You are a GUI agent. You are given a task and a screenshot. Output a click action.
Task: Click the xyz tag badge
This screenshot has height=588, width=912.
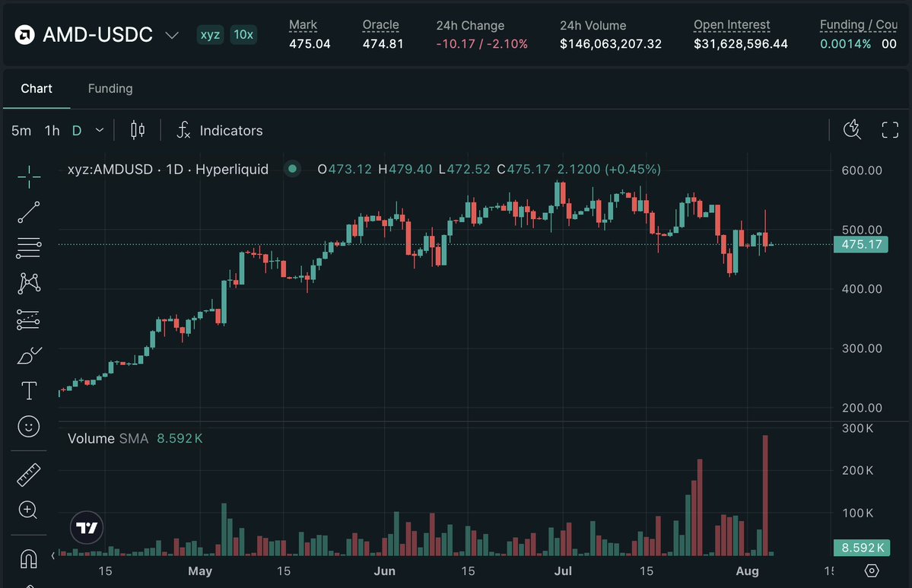point(210,35)
